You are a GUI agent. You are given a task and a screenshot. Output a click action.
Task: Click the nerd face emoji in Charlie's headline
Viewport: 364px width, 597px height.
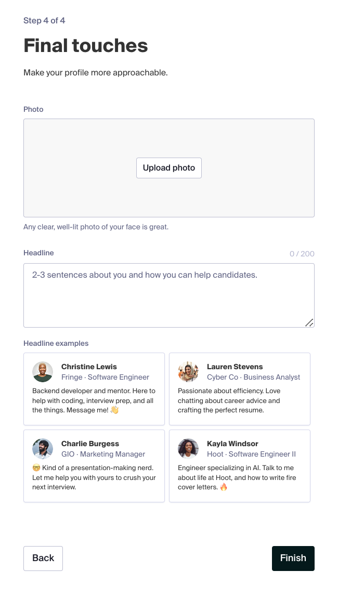point(36,468)
